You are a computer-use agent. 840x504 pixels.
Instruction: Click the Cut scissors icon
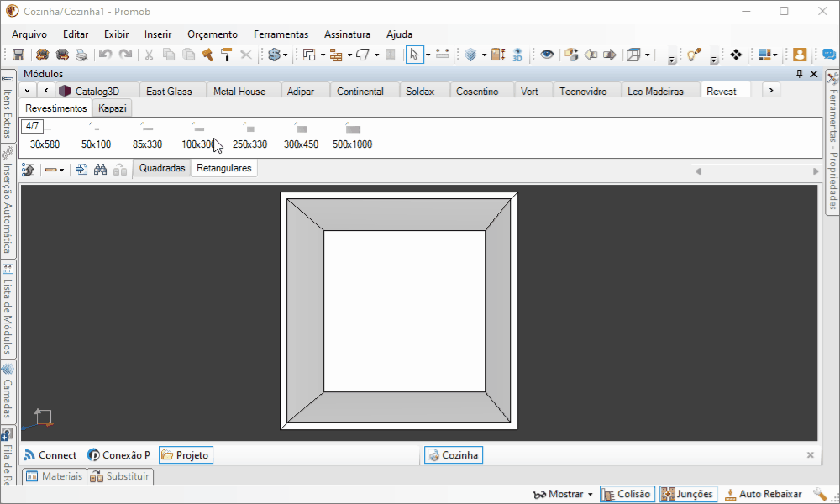(x=149, y=55)
